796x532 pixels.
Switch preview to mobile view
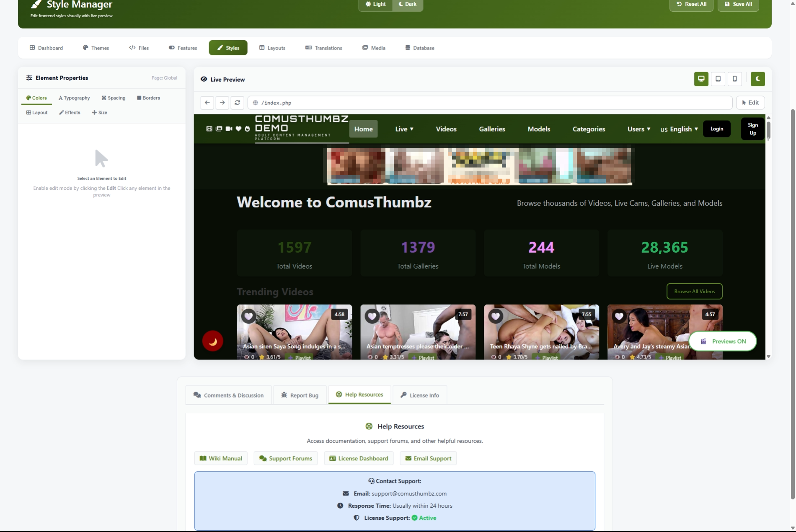[734, 79]
